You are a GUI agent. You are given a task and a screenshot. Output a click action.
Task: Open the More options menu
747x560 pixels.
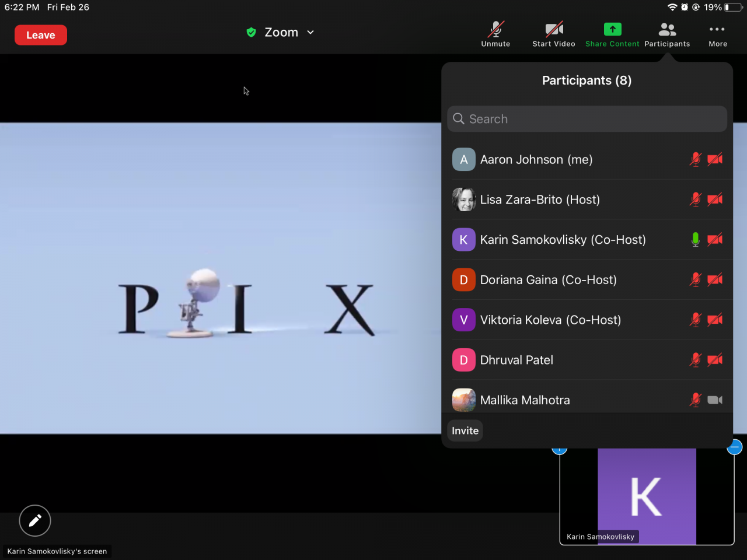(x=717, y=34)
